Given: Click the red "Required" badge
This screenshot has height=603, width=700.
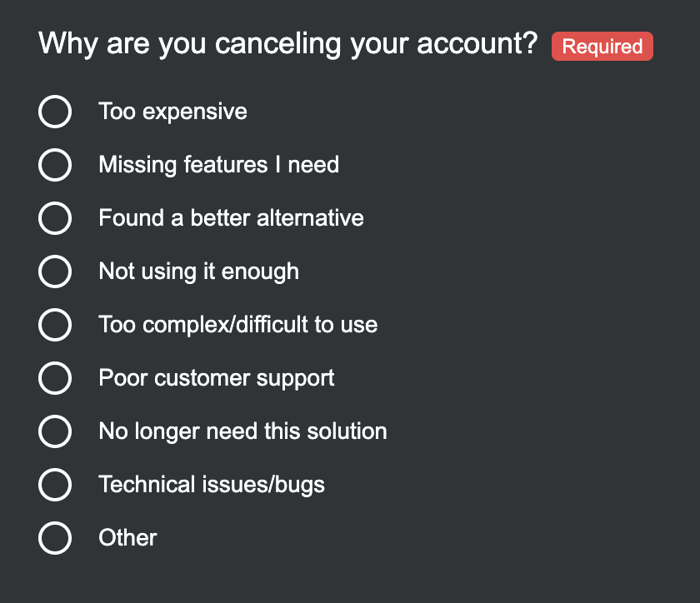Looking at the screenshot, I should [x=602, y=47].
